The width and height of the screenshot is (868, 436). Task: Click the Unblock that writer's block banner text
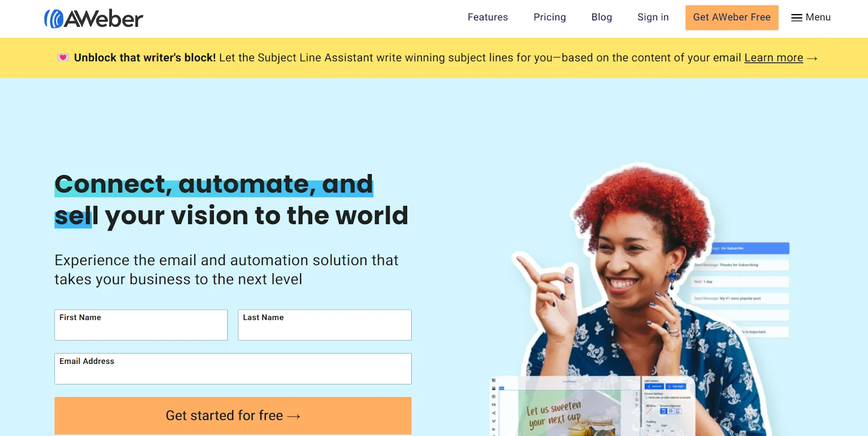[x=145, y=57]
